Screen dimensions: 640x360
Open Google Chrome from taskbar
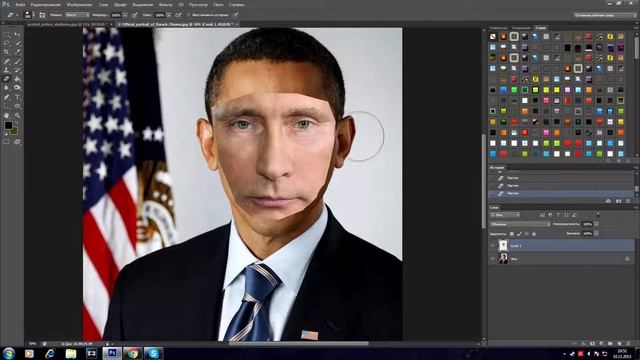pos(132,353)
